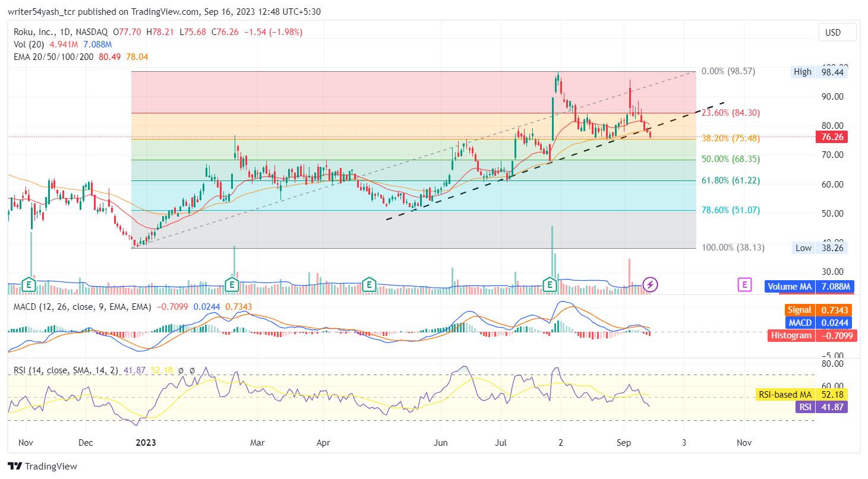Click the High 98.44 price label
Screen dimensions: 868x479
click(x=820, y=72)
